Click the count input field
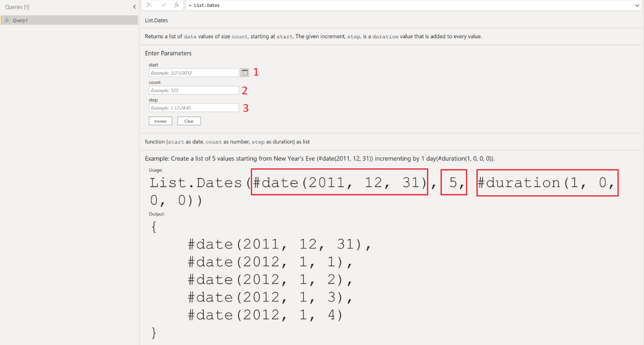This screenshot has width=644, height=345. click(x=194, y=90)
